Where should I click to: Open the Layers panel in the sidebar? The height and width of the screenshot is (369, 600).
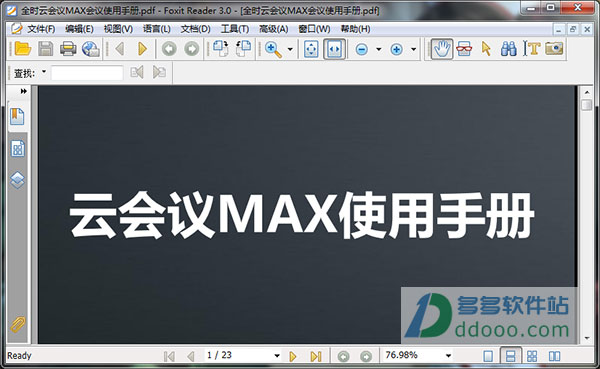click(x=17, y=180)
